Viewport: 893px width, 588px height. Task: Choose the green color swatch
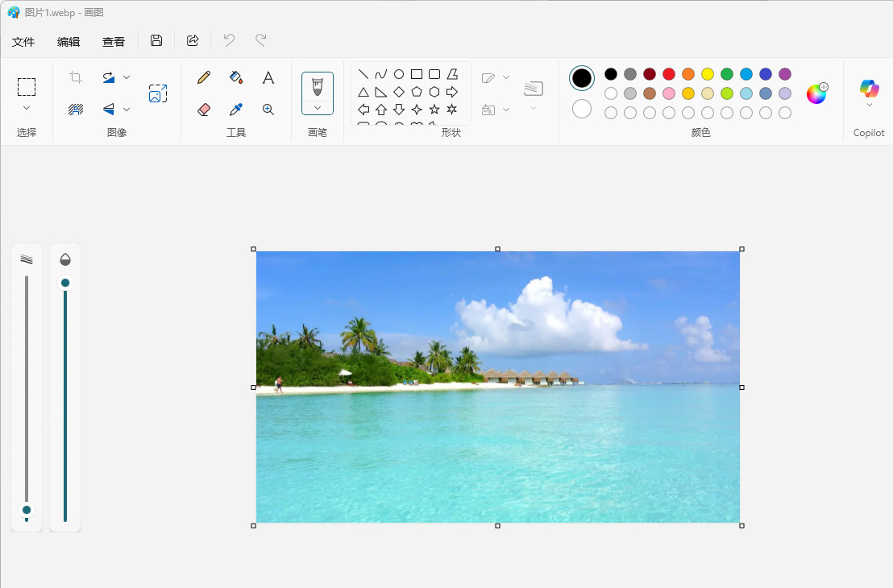[x=727, y=74]
